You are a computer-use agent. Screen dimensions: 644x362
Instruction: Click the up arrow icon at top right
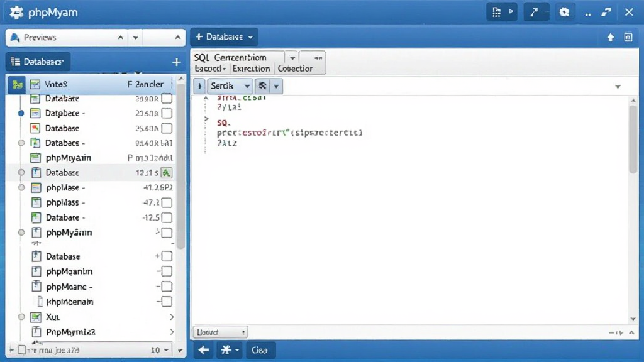[x=611, y=37]
